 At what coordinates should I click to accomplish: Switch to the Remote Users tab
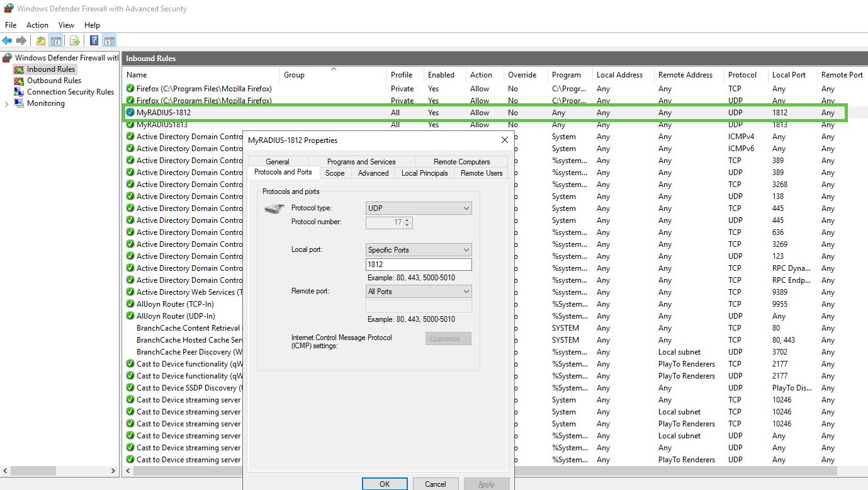click(482, 173)
